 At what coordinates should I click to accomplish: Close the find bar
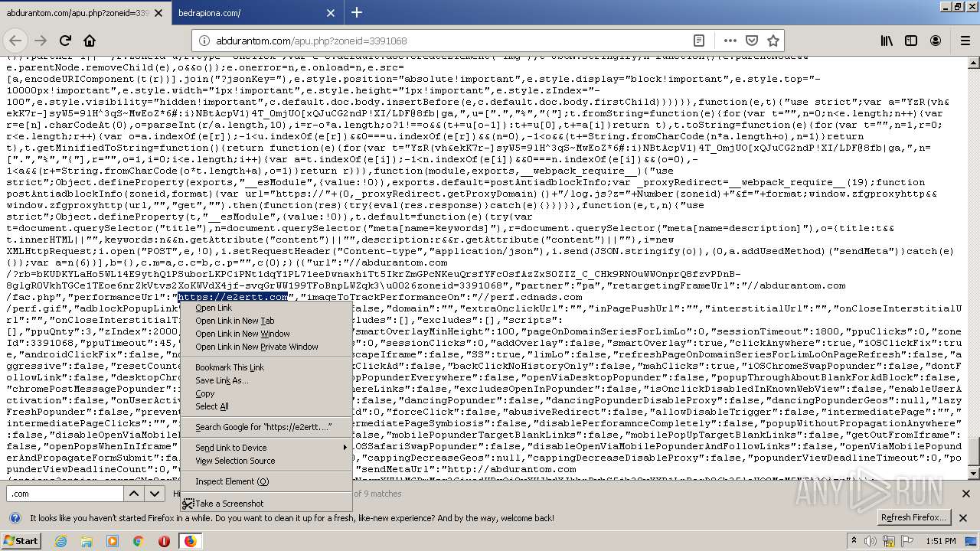[966, 494]
